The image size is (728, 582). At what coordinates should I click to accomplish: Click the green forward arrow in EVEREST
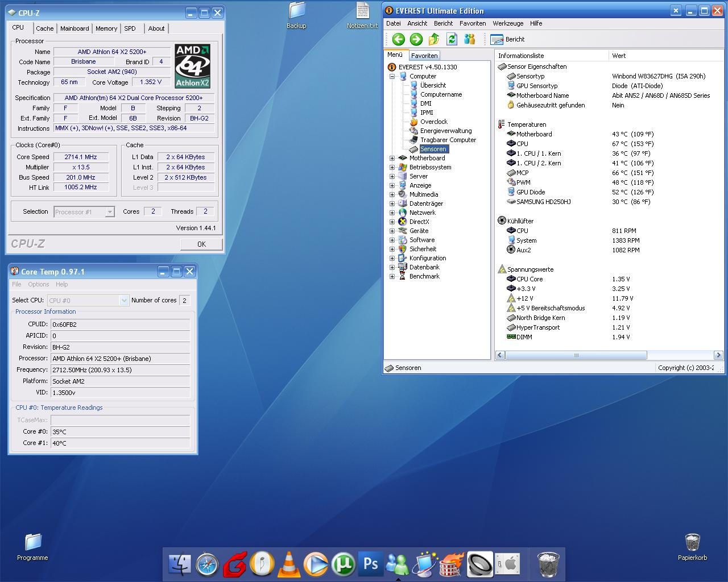point(416,39)
